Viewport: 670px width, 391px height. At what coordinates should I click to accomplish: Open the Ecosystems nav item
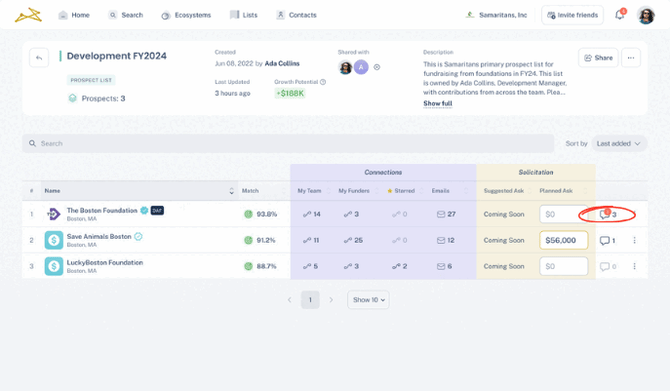pyautogui.click(x=186, y=15)
